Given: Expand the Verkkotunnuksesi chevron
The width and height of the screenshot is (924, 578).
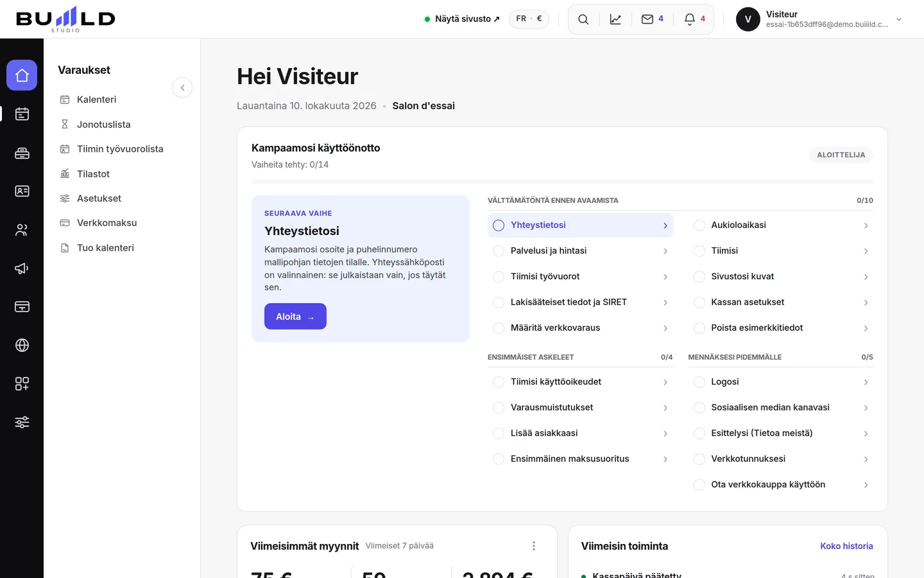Looking at the screenshot, I should pyautogui.click(x=866, y=459).
